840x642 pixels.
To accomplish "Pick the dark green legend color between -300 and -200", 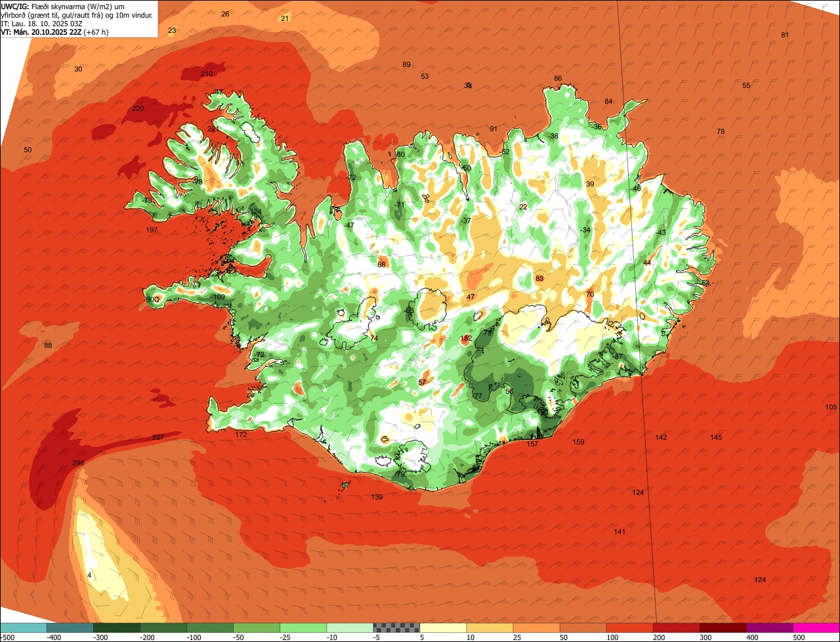I will pyautogui.click(x=117, y=628).
